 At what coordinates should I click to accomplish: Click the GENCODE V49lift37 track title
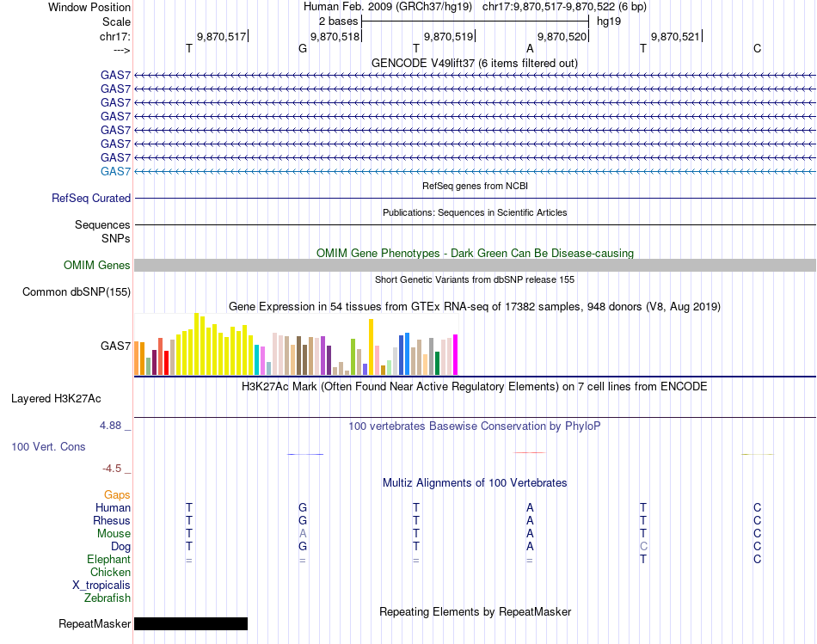(x=474, y=63)
